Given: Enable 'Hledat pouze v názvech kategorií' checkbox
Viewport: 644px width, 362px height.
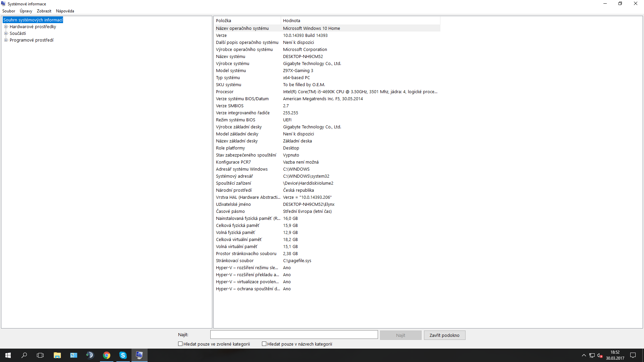Looking at the screenshot, I should 264,344.
